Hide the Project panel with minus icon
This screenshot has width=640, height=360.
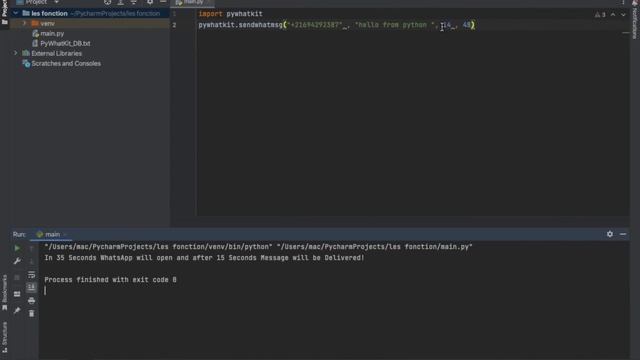163,2
